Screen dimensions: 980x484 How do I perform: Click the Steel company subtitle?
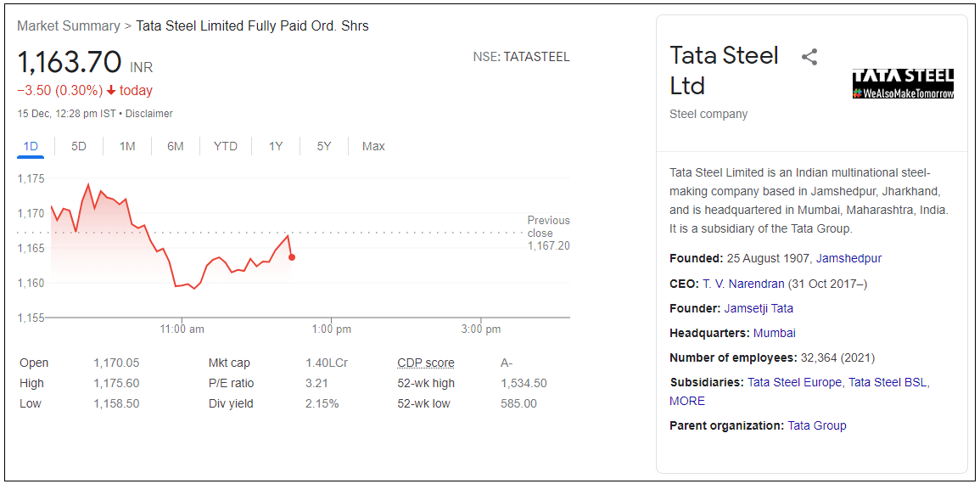pos(708,114)
